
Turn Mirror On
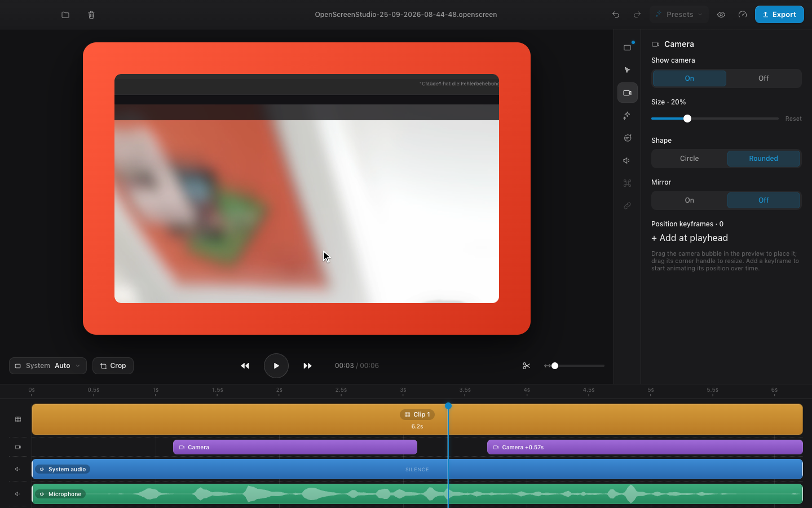689,200
